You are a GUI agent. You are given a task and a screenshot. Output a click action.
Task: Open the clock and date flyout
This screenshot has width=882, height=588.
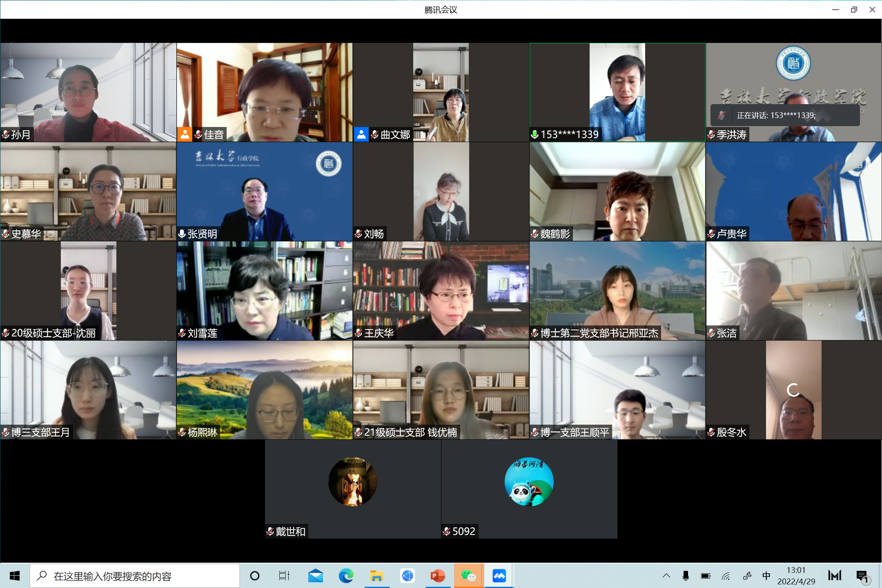tap(796, 576)
